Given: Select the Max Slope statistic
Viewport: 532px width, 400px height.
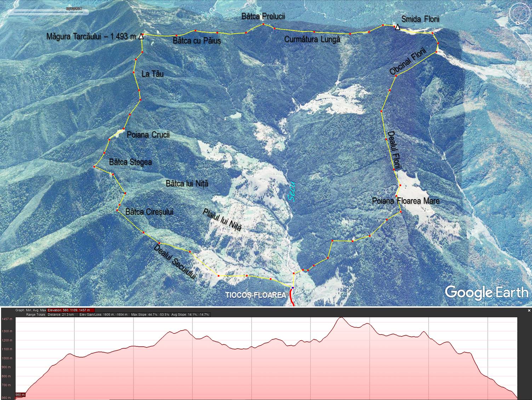Looking at the screenshot, I should [150, 314].
